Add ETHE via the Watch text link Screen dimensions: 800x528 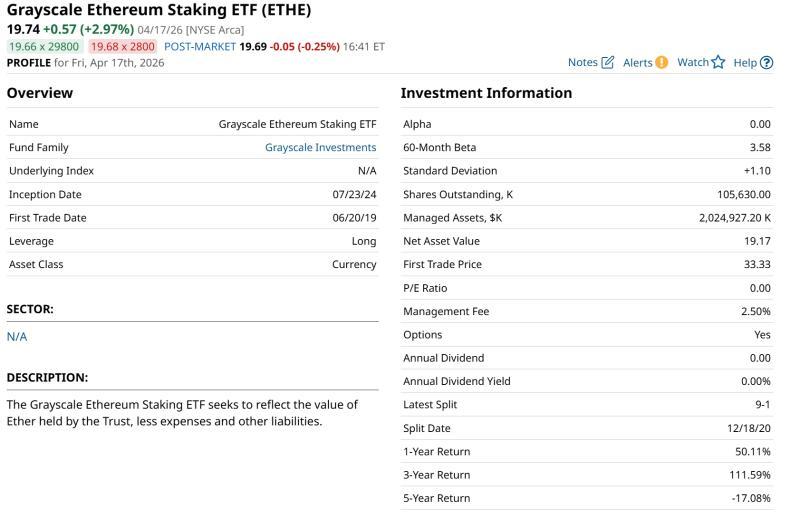point(692,62)
